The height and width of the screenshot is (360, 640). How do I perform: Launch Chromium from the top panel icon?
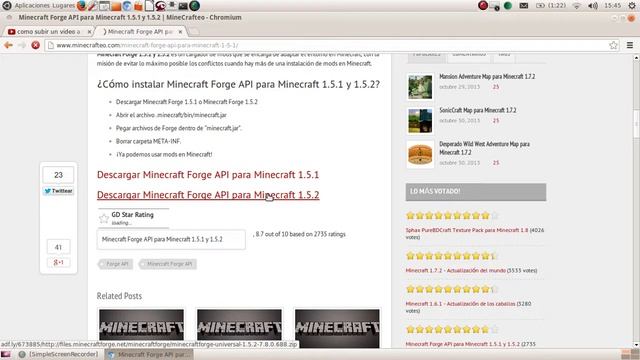point(127,6)
